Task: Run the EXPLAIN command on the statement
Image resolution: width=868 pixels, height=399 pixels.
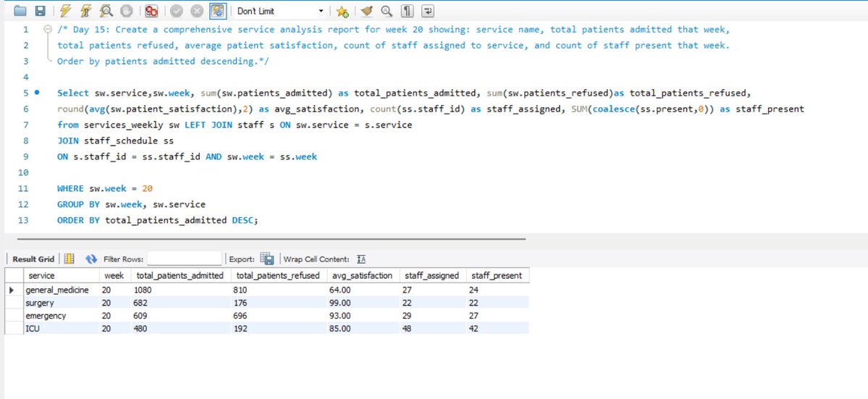Action: click(x=106, y=11)
